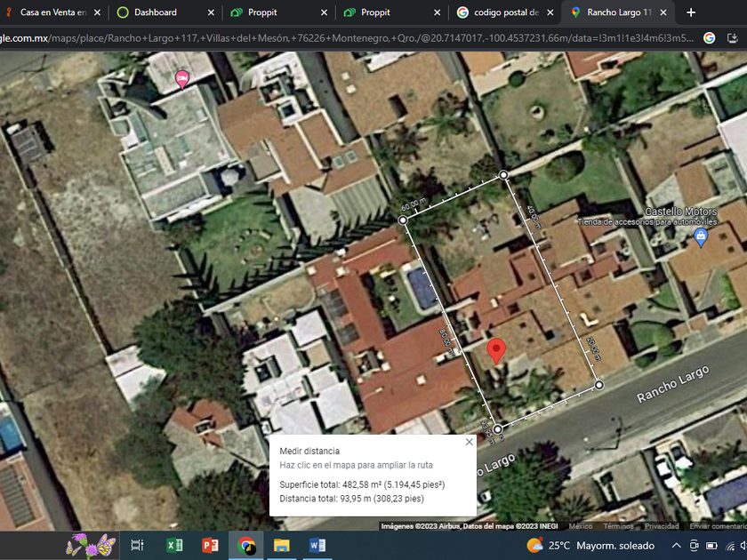Open Task View from the taskbar
Viewport: 747px width, 560px height.
click(137, 545)
